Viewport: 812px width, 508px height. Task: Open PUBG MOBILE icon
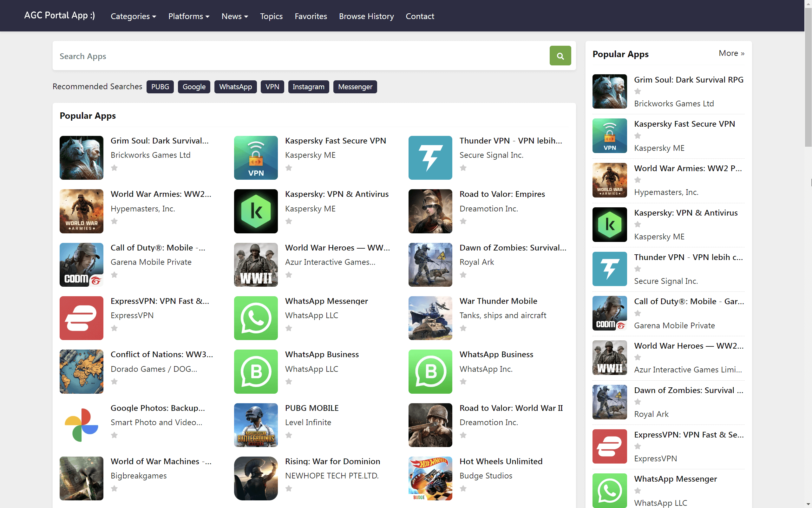256,425
